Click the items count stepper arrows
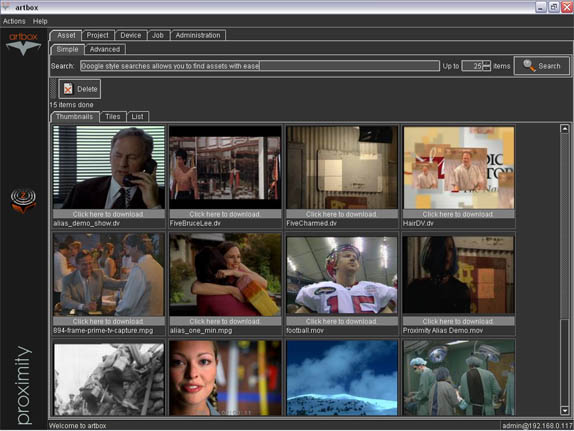574x431 pixels. click(x=487, y=66)
